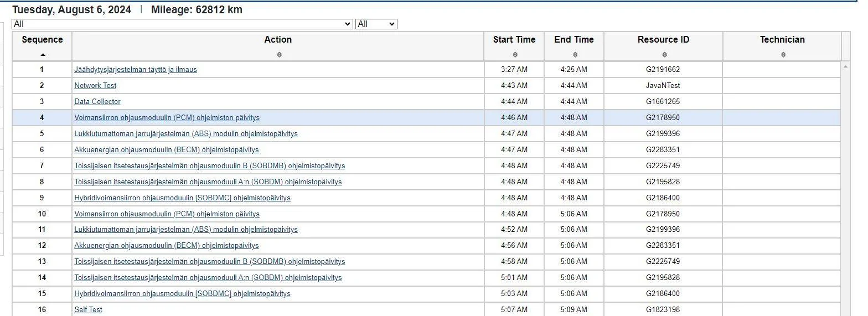Sort by the Sequence column arrow

pos(43,55)
